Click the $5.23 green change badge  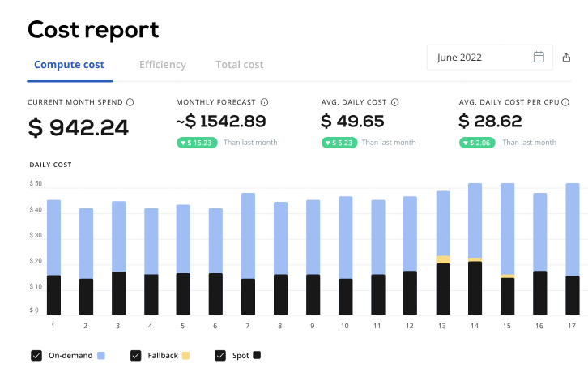click(339, 143)
